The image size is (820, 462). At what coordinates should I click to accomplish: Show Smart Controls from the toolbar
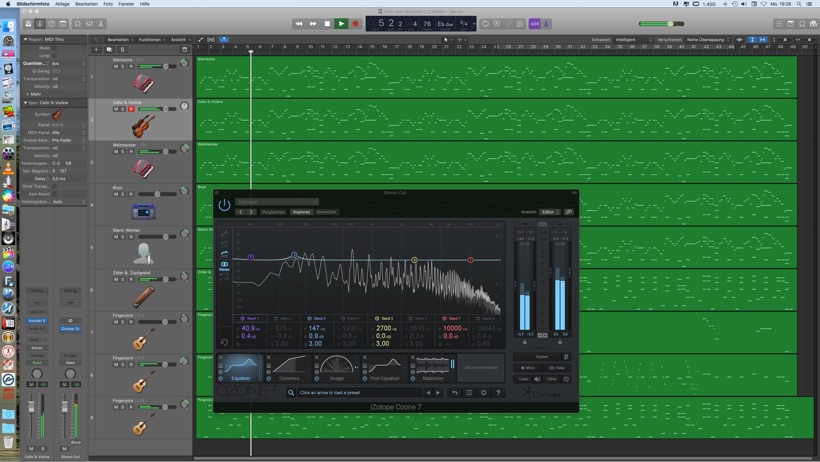77,24
